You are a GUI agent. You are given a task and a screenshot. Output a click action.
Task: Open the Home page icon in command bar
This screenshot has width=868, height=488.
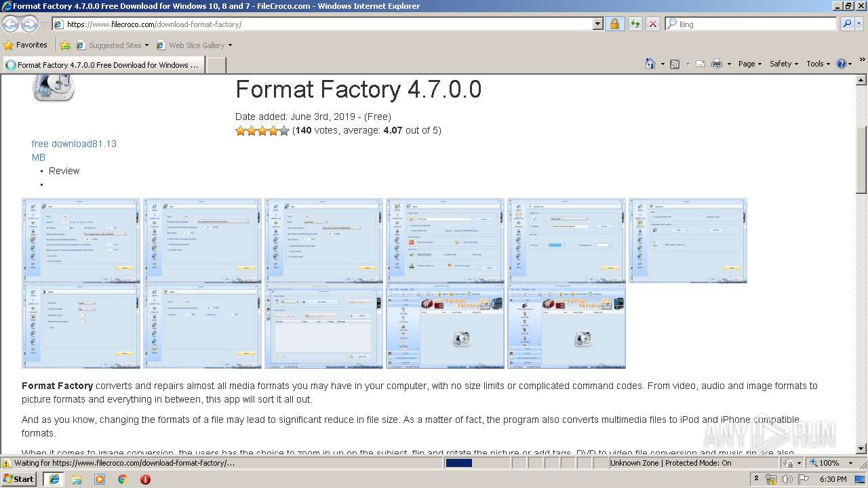pyautogui.click(x=650, y=64)
